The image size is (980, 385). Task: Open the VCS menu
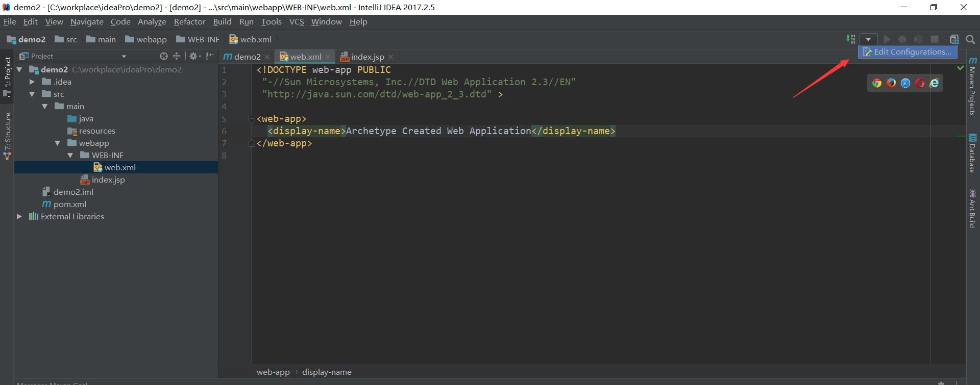297,21
